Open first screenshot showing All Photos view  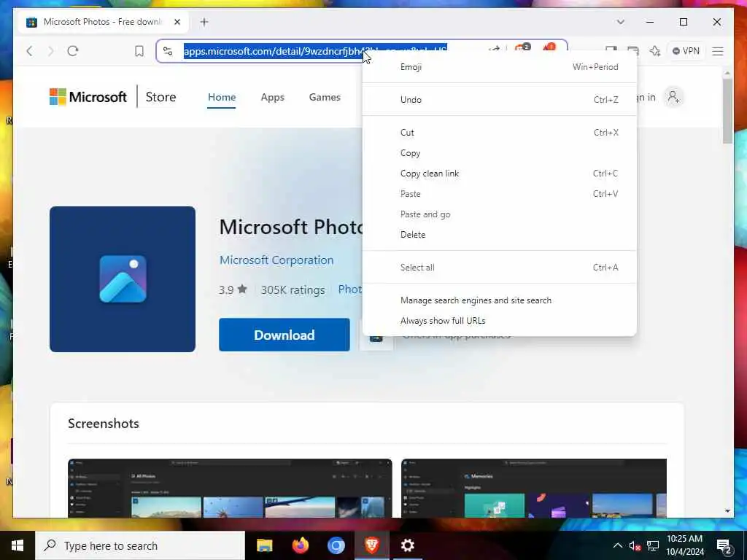tap(230, 488)
